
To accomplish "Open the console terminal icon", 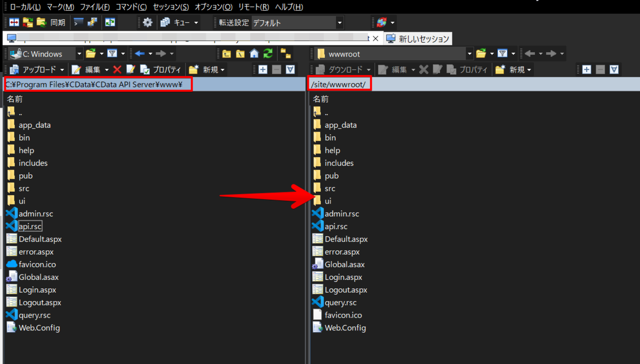I will [79, 22].
